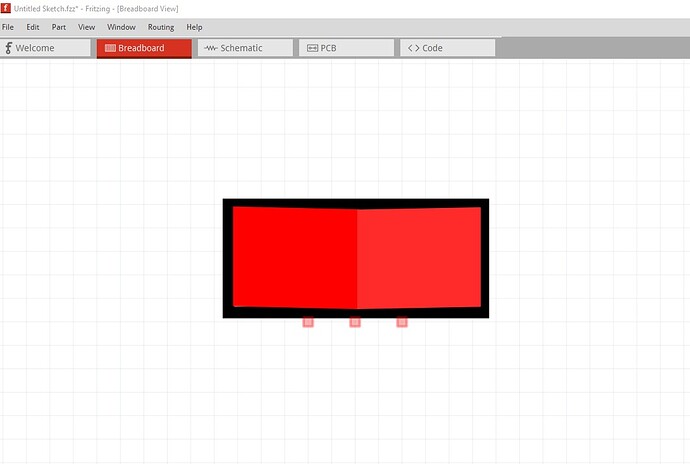Click the right connector pin of the part
The height and width of the screenshot is (464, 690).
tap(402, 322)
